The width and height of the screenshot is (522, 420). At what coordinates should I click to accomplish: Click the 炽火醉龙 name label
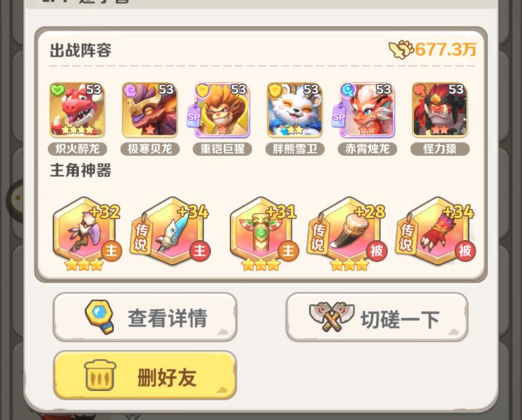[x=78, y=149]
